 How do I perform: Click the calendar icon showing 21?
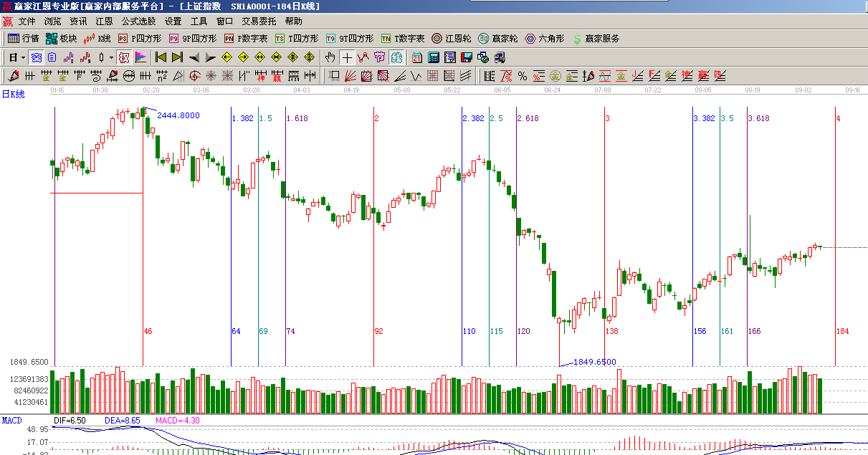[417, 57]
